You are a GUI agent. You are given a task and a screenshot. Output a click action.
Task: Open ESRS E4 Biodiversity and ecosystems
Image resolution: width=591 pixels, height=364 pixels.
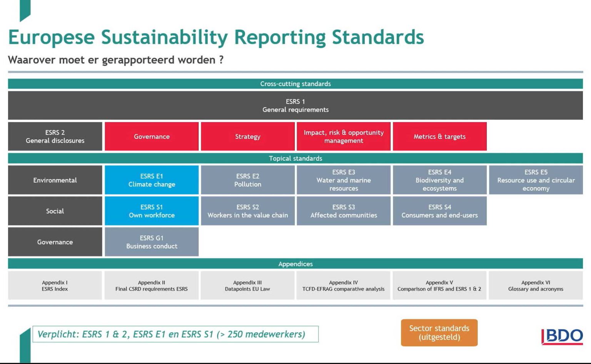tap(439, 180)
